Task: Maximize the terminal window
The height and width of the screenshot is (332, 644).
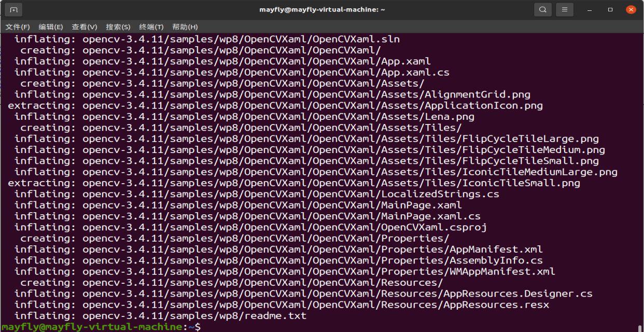Action: (x=610, y=9)
